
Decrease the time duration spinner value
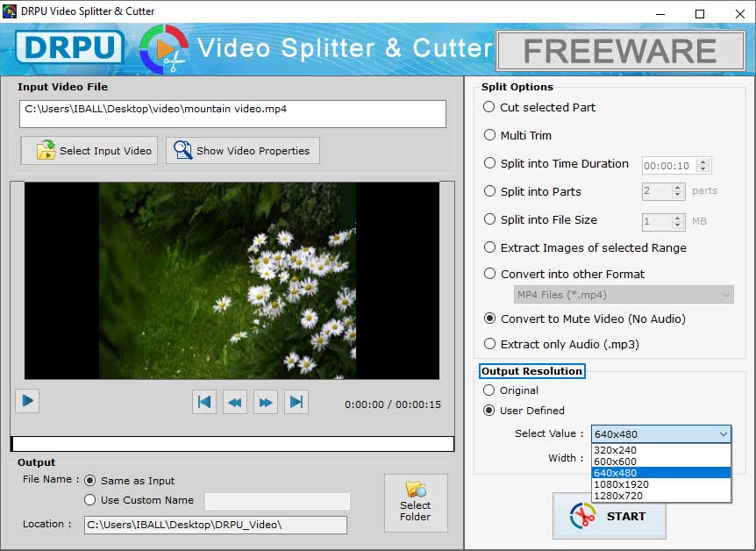[703, 169]
